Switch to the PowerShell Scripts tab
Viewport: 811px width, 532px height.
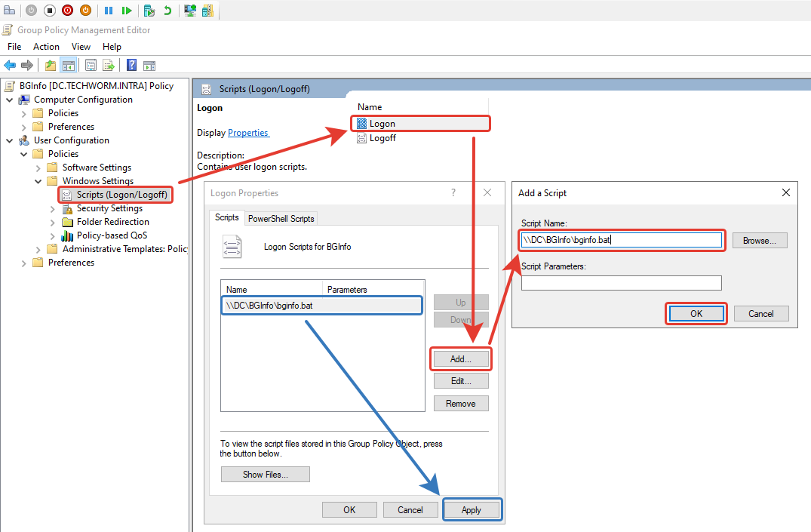tap(281, 218)
